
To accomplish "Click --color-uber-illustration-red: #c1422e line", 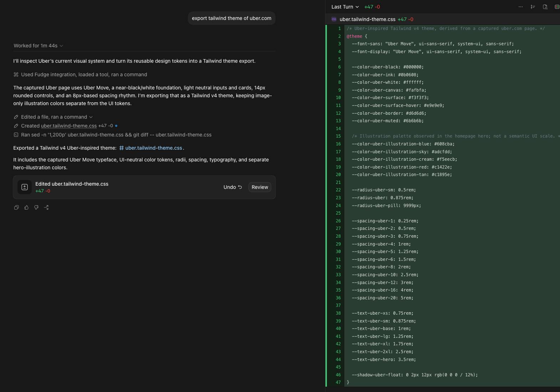I will click(402, 167).
